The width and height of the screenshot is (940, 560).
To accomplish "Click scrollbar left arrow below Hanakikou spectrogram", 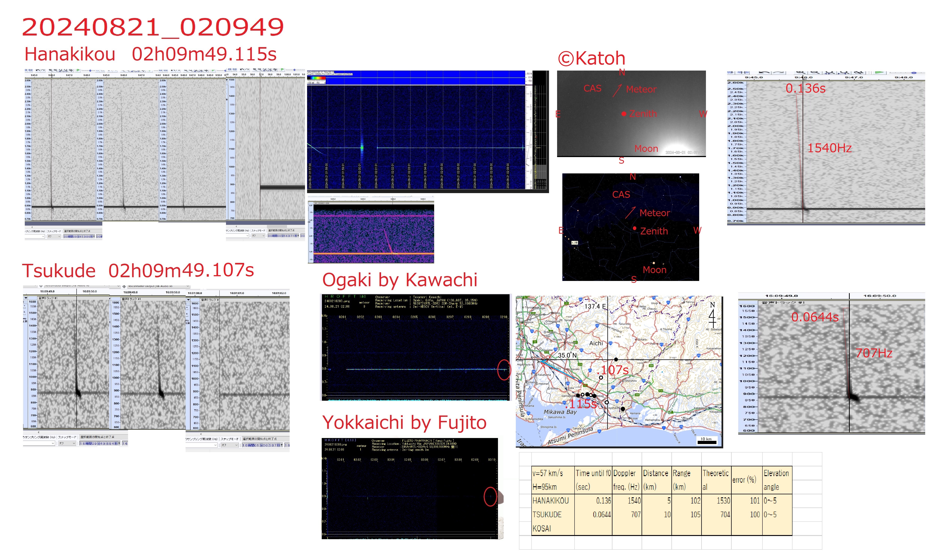I will 32,227.
